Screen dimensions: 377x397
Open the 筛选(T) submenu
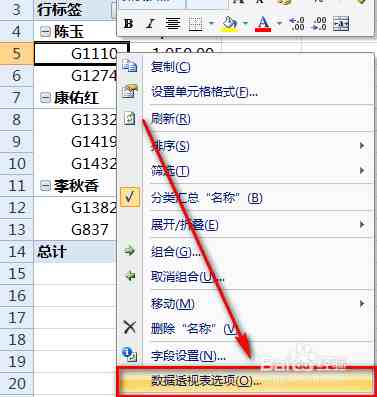[x=245, y=171]
